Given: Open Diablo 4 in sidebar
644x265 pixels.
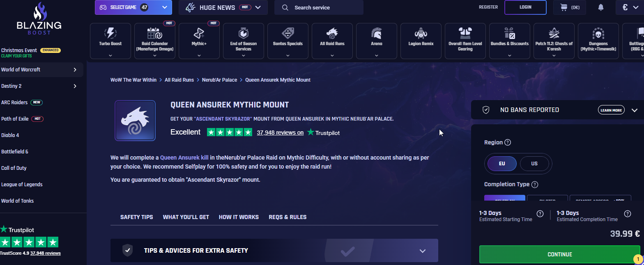Looking at the screenshot, I should (x=10, y=135).
